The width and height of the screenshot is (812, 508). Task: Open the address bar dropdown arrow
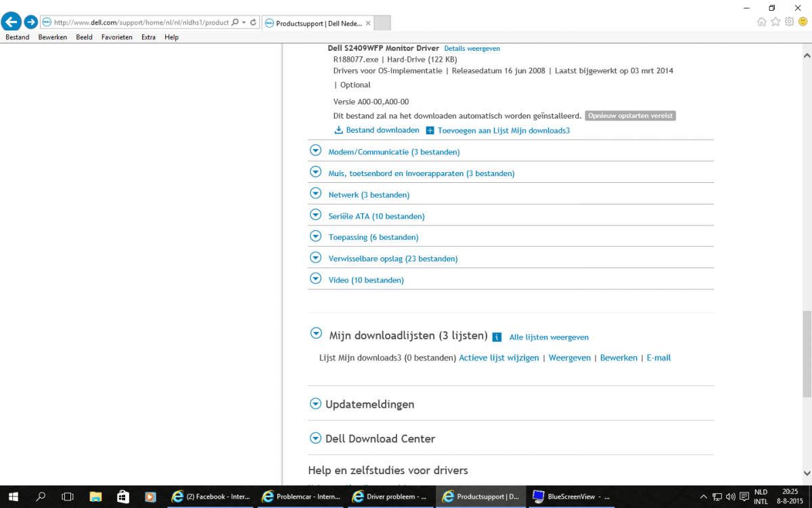coord(244,22)
